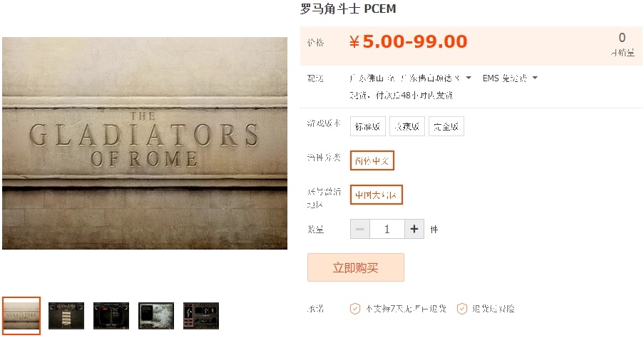Pick the 典藏版 game version option
The height and width of the screenshot is (338, 644).
click(x=407, y=127)
